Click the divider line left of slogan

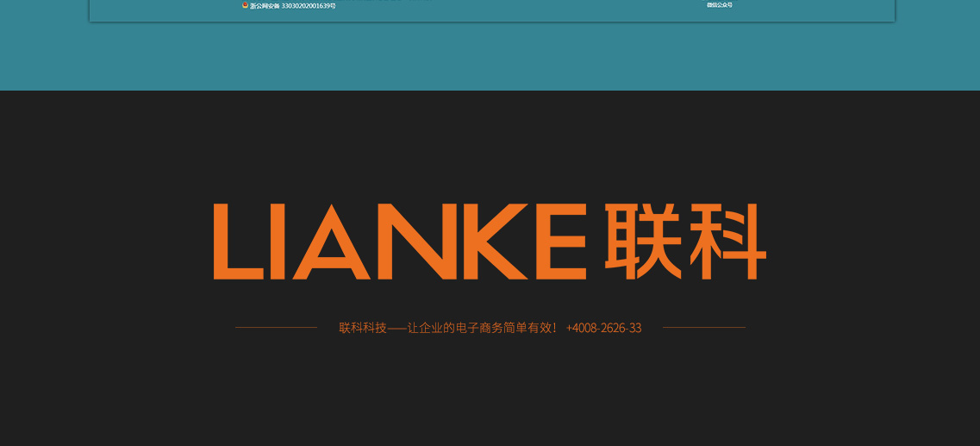point(276,328)
